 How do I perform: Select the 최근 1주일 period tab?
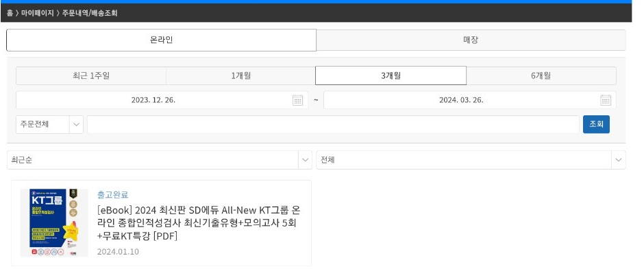coord(90,75)
